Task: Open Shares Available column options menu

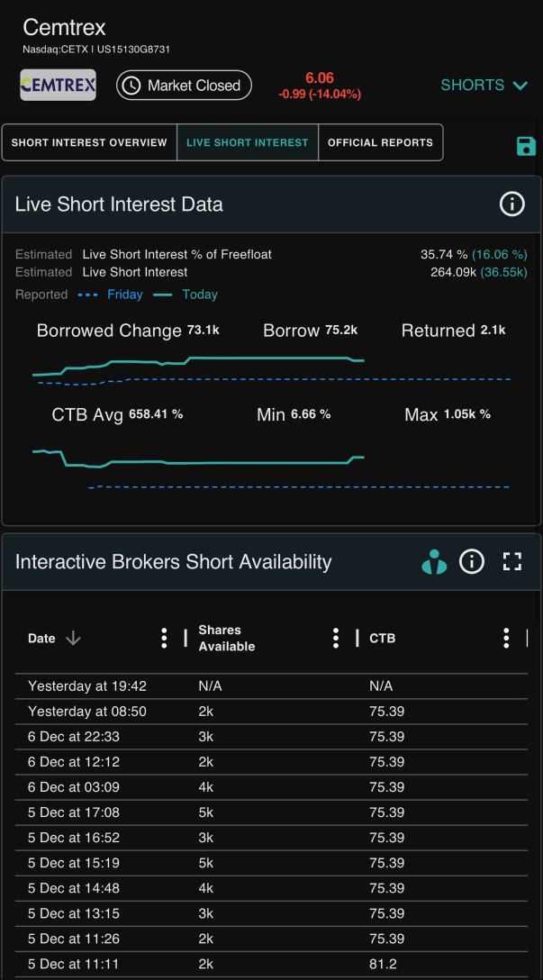Action: (x=336, y=638)
